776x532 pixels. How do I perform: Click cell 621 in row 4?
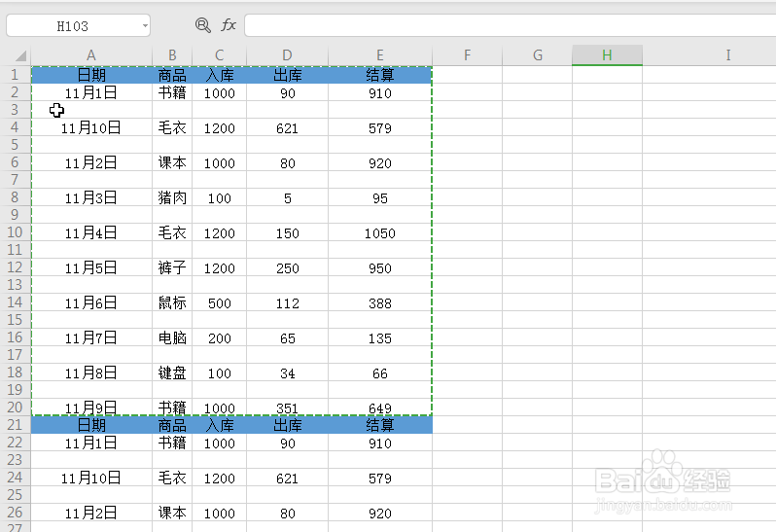click(287, 127)
